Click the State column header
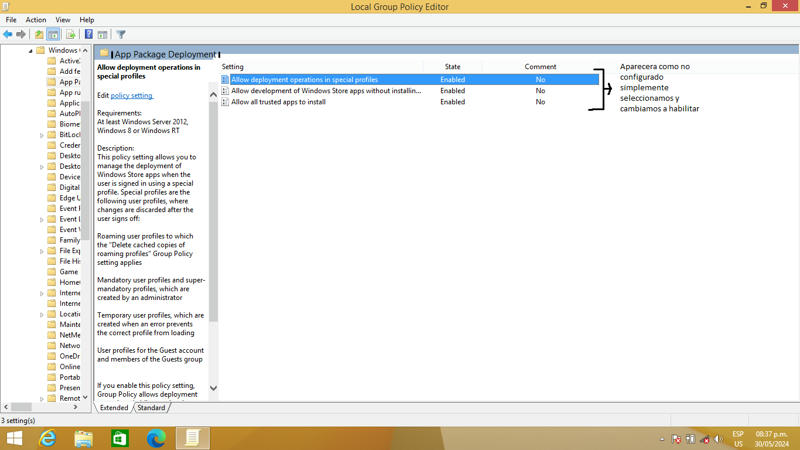Viewport: 800px width, 450px height. (452, 67)
